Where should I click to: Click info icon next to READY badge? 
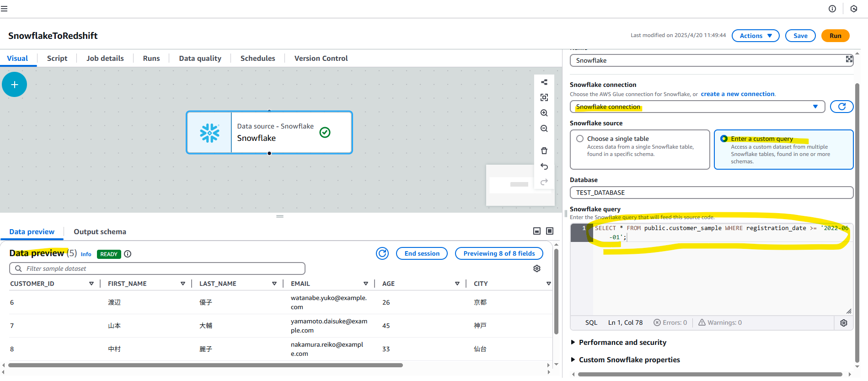pos(128,254)
